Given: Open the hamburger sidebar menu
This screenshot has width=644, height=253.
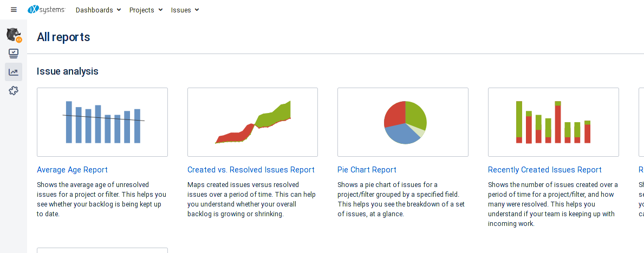Looking at the screenshot, I should click(x=14, y=9).
